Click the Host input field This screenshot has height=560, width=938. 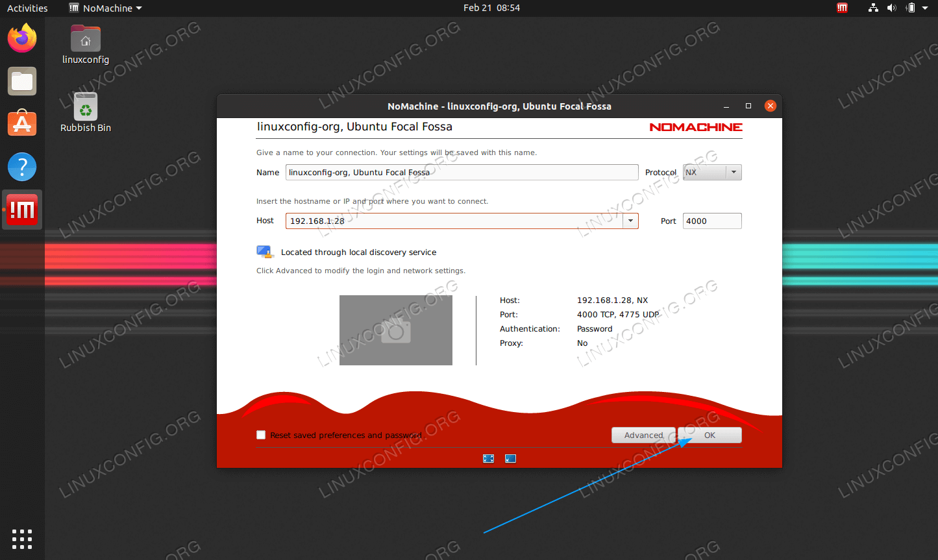454,221
